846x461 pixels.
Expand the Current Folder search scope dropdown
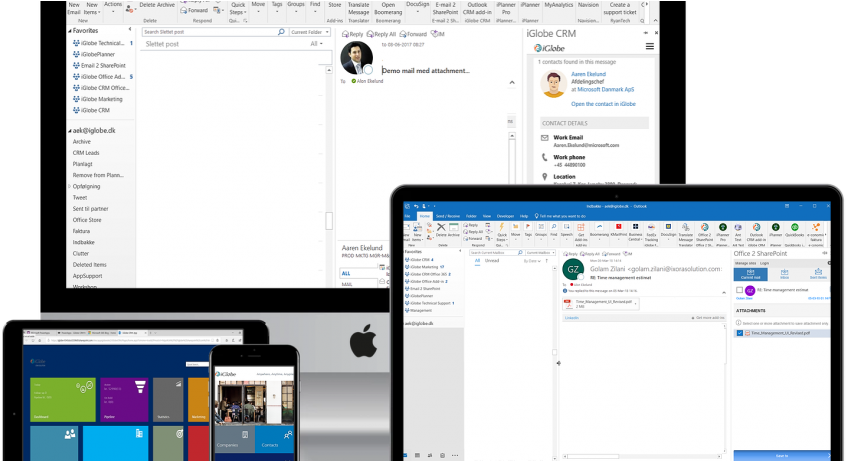(310, 32)
